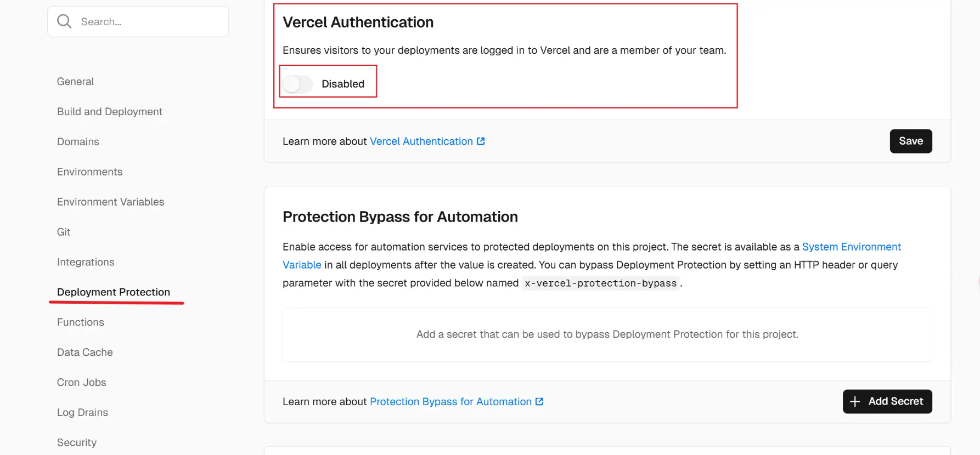
Task: Open Integrations in the sidebar
Action: pyautogui.click(x=86, y=263)
